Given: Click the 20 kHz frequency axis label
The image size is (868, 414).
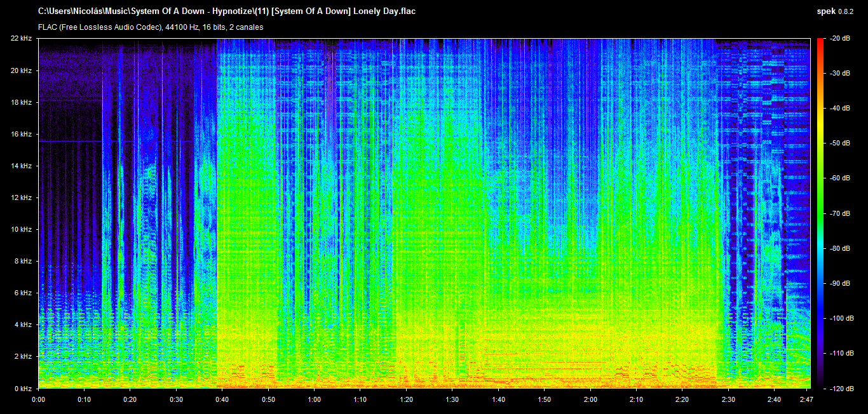Looking at the screenshot, I should coord(21,70).
